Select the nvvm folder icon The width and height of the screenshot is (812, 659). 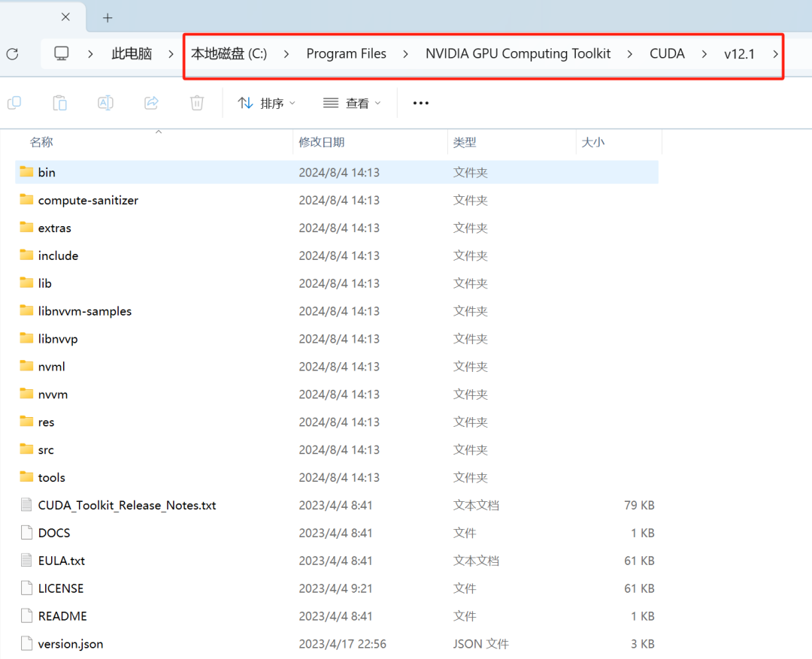(26, 394)
